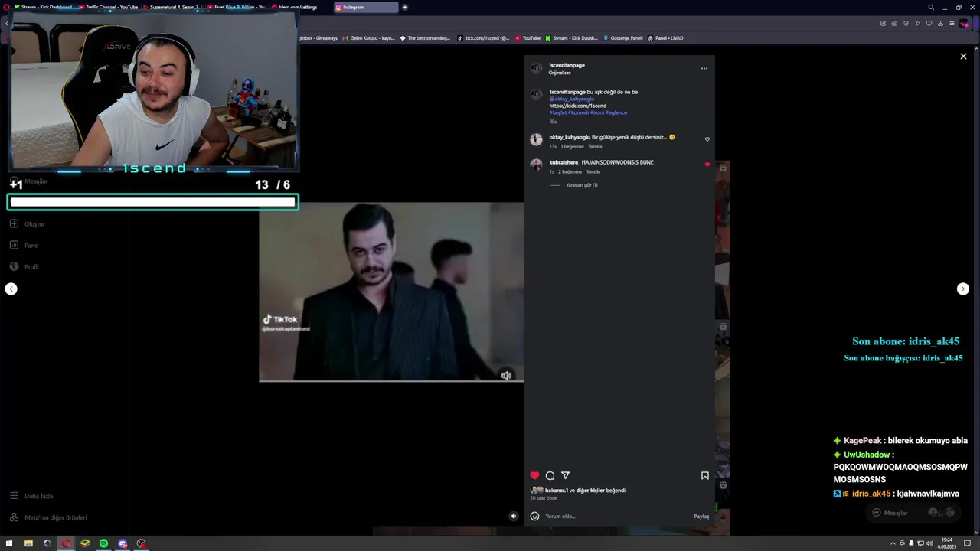Image resolution: width=980 pixels, height=551 pixels.
Task: Go to the previous post arrow
Action: click(x=11, y=289)
